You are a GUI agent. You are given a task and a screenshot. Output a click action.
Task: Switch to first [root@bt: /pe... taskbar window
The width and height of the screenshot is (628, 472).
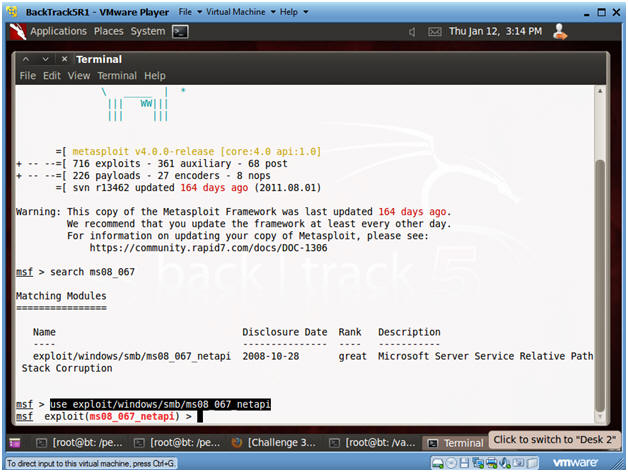tap(79, 443)
